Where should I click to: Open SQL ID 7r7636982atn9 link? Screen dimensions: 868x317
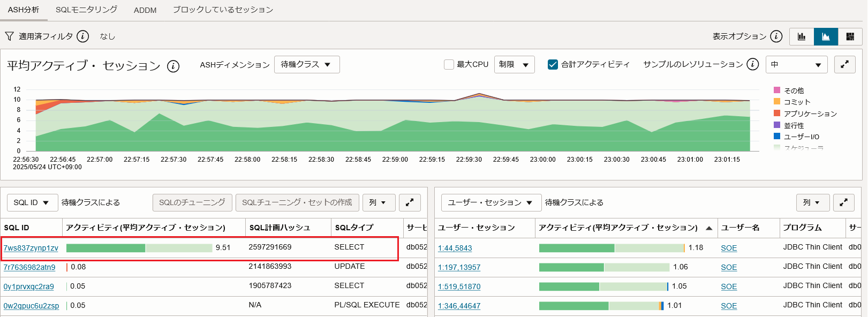pos(29,267)
